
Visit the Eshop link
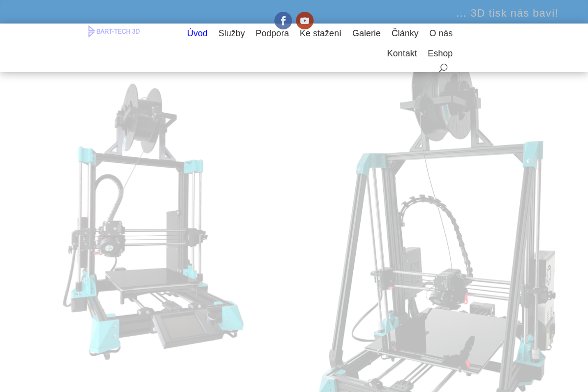tap(440, 53)
